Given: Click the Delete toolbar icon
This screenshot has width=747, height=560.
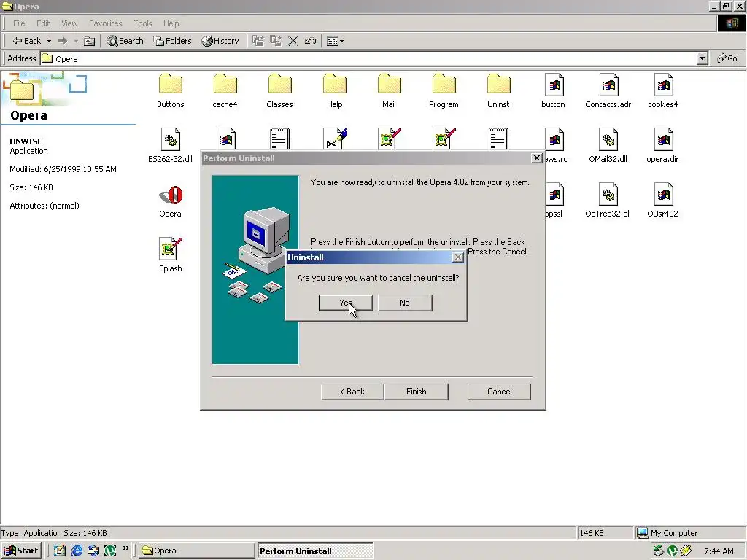Looking at the screenshot, I should coord(293,41).
